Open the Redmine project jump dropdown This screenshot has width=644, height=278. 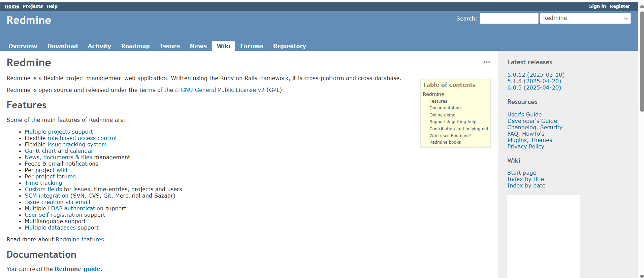click(x=585, y=18)
